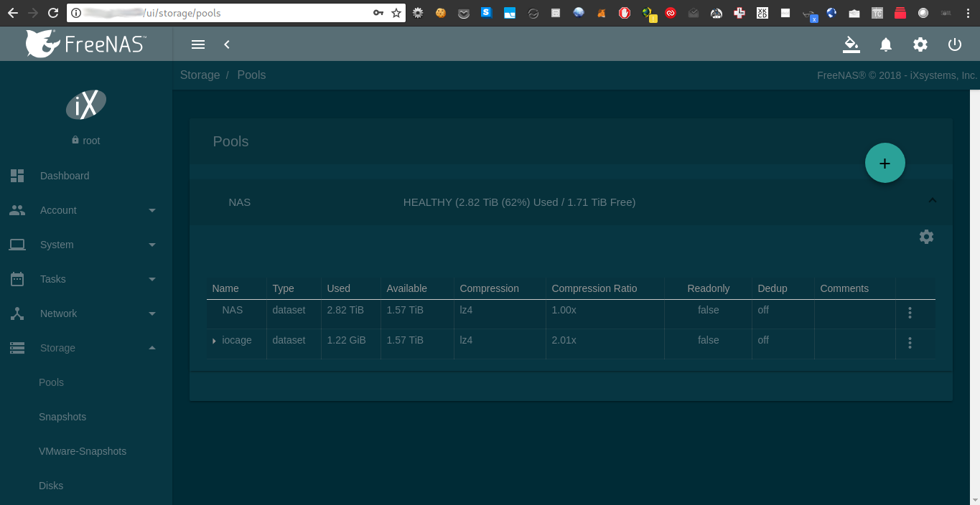
Task: Expand the iocage dataset tree row
Action: [214, 341]
